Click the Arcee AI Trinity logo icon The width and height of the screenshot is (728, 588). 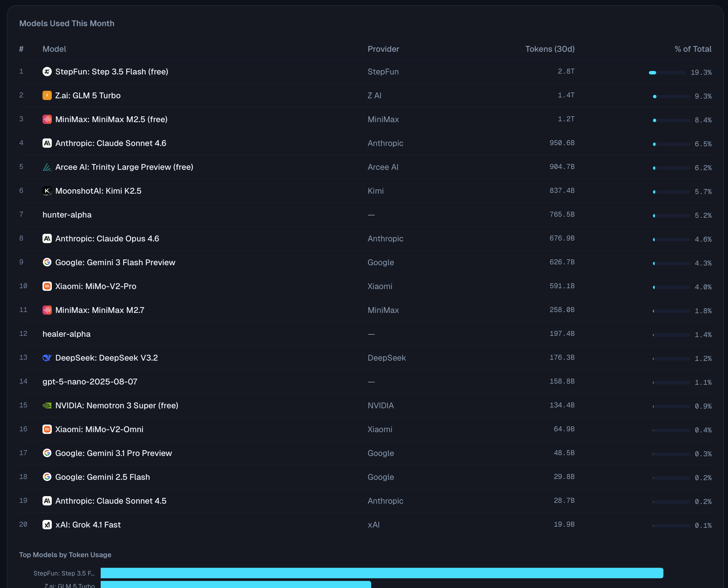tap(47, 167)
